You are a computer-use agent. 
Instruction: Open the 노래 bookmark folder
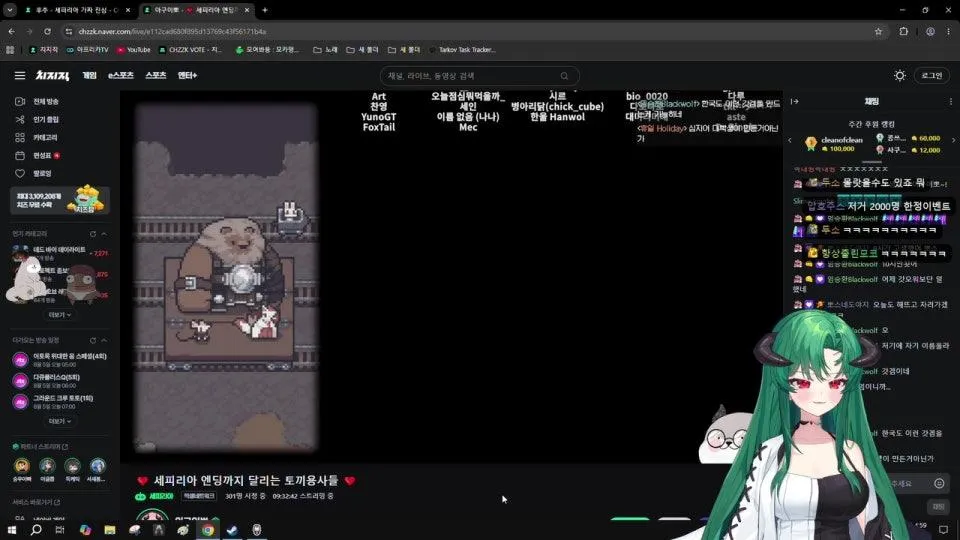pyautogui.click(x=326, y=50)
